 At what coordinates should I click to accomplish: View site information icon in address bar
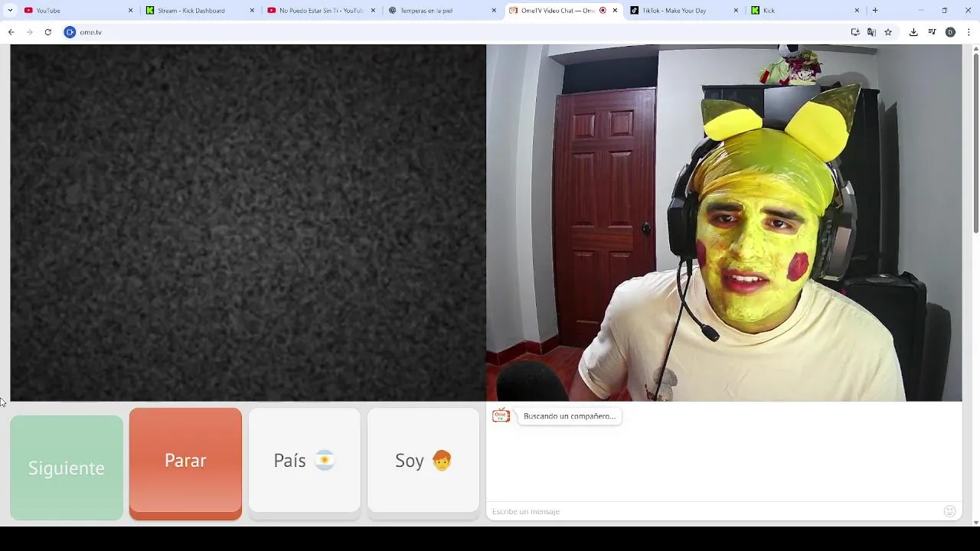coord(70,32)
